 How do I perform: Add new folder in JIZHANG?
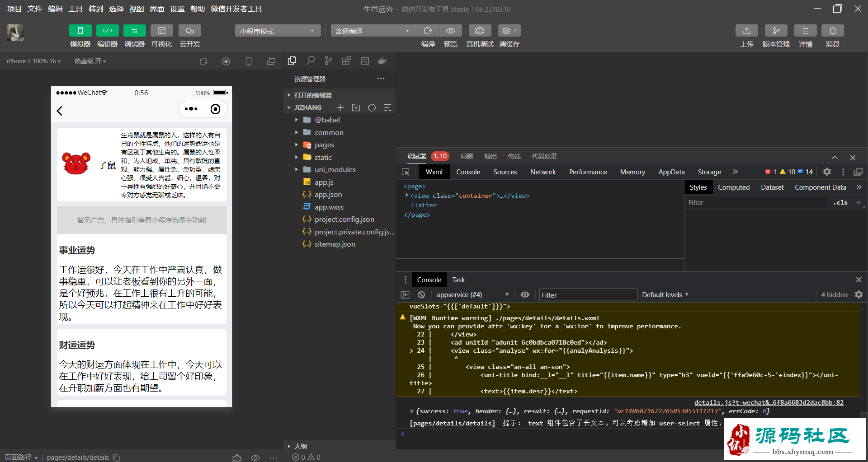click(x=356, y=107)
